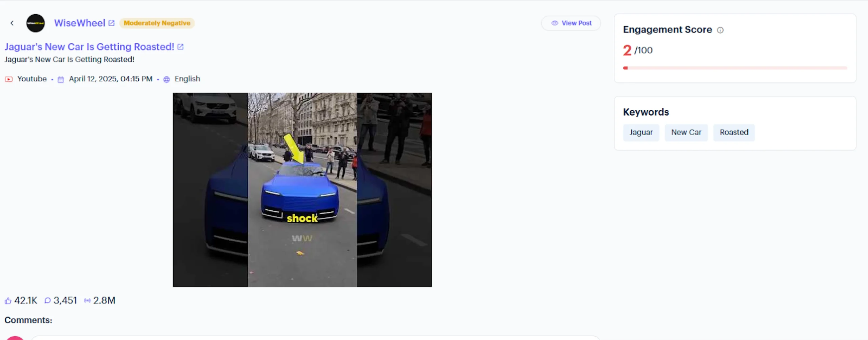Click the Keywords heading

(x=646, y=112)
